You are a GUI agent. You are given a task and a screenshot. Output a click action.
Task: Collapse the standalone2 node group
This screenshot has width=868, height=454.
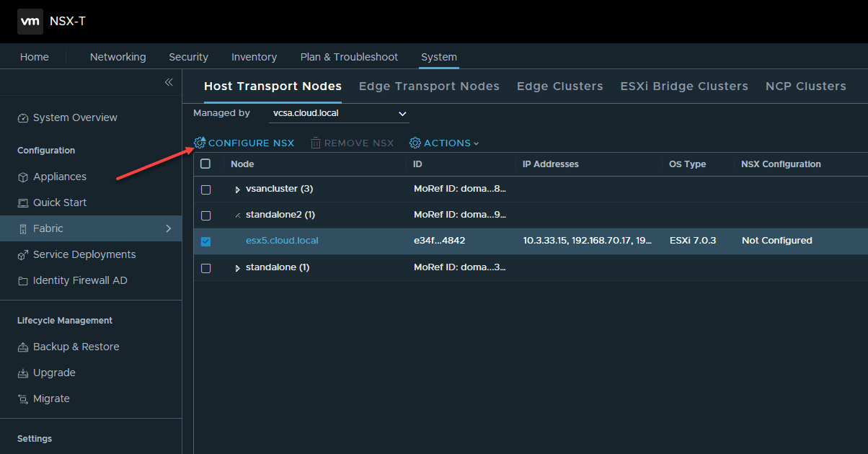[x=238, y=215]
